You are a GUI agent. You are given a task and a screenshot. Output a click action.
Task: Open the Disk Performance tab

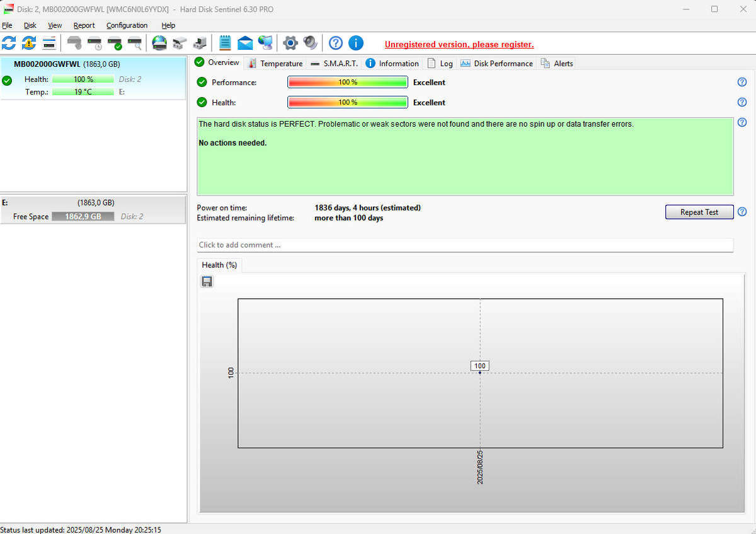point(496,64)
